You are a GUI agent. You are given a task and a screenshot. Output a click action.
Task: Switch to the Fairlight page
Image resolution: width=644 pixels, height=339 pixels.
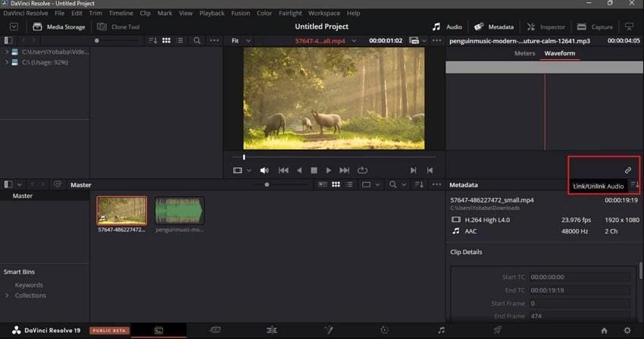coord(441,330)
